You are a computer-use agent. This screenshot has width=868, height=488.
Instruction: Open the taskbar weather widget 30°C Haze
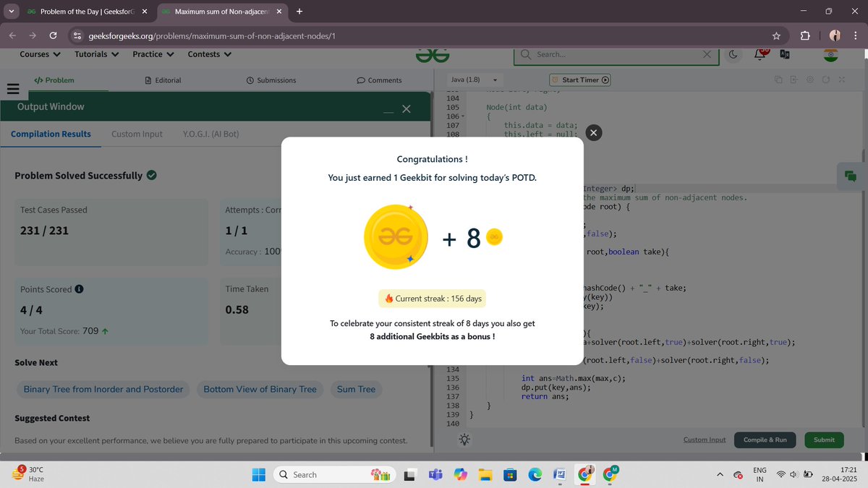pos(29,474)
